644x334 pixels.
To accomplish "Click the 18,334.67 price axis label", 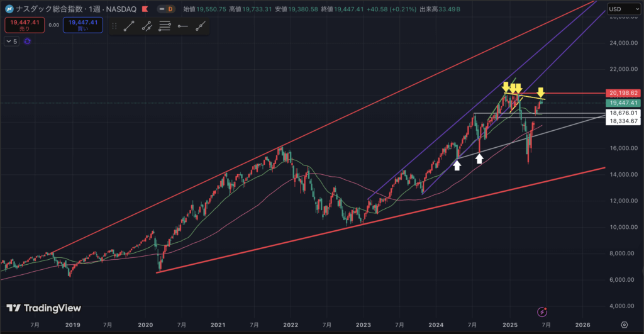I will [623, 121].
